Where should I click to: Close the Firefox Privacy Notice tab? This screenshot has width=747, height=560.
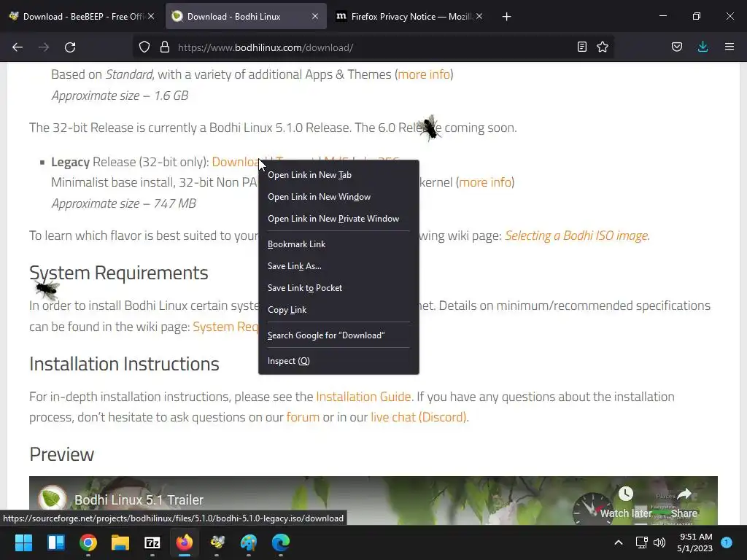click(x=479, y=16)
